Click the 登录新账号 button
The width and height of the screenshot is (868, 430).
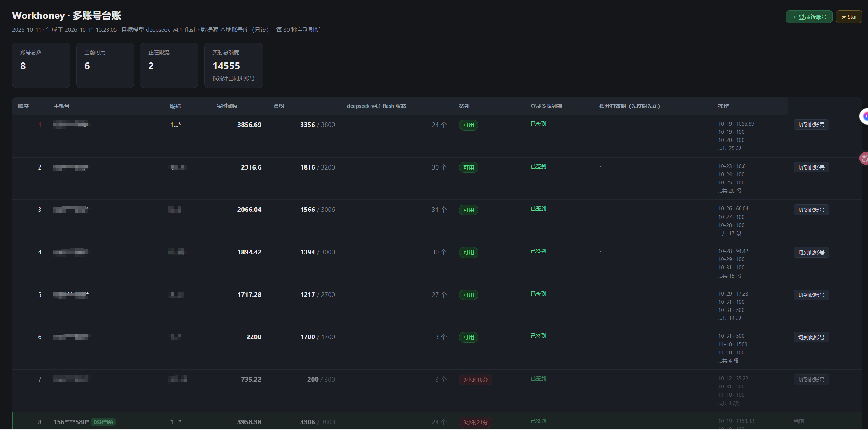click(x=809, y=17)
